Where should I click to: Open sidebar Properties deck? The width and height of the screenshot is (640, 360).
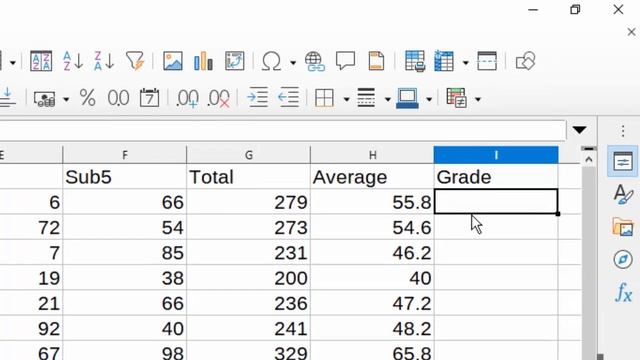click(x=623, y=162)
